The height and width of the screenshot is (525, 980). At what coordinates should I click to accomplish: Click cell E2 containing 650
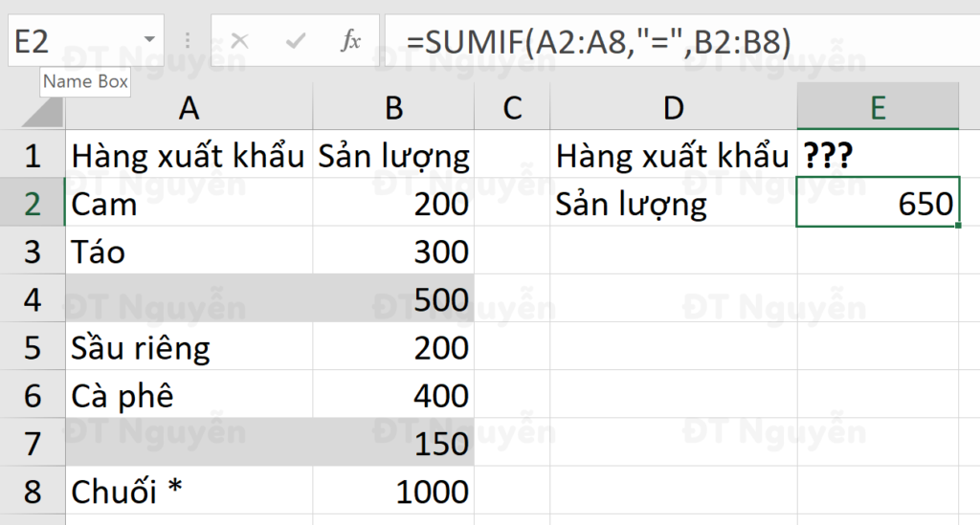point(878,204)
